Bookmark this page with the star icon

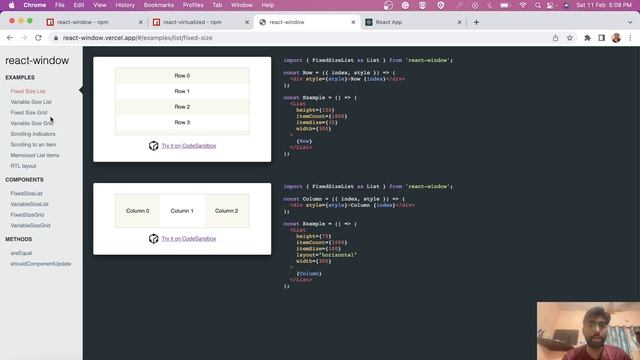pos(570,38)
